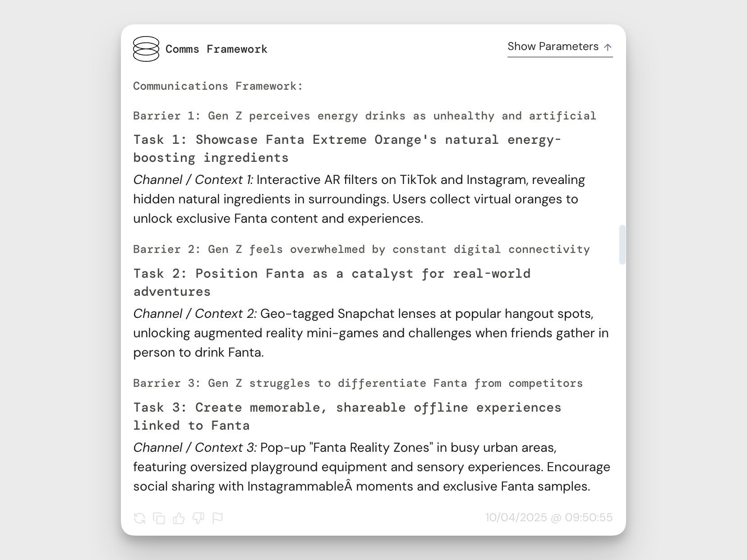Image resolution: width=747 pixels, height=560 pixels.
Task: Click the Barrier 2 line about digital connectivity
Action: 361,249
